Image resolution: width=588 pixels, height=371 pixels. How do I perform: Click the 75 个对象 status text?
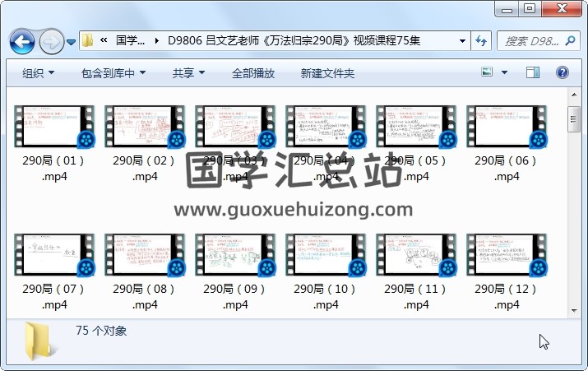[101, 331]
